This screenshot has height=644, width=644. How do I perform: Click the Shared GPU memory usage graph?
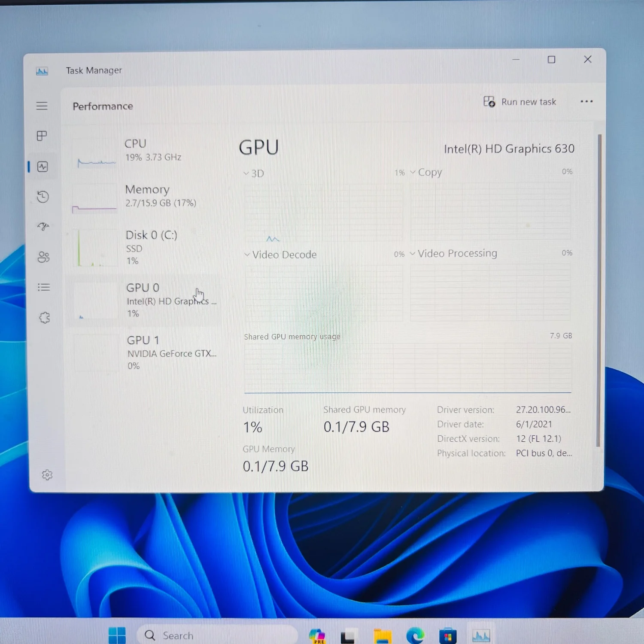pyautogui.click(x=408, y=368)
